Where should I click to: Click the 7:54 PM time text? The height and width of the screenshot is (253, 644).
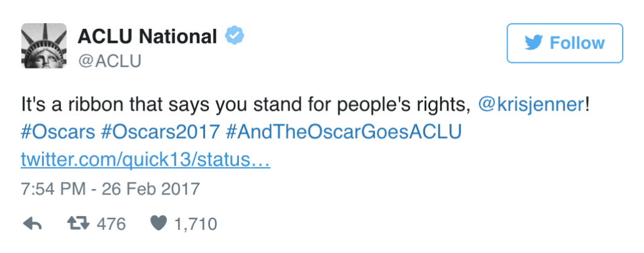(x=50, y=188)
